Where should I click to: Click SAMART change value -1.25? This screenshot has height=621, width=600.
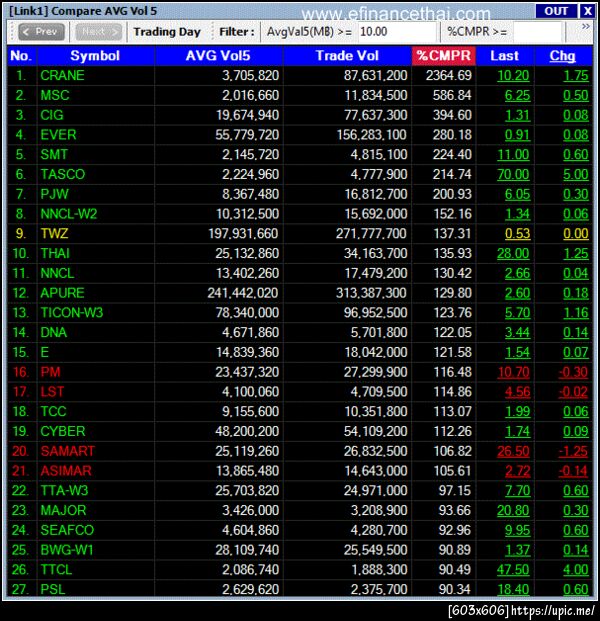pos(573,451)
